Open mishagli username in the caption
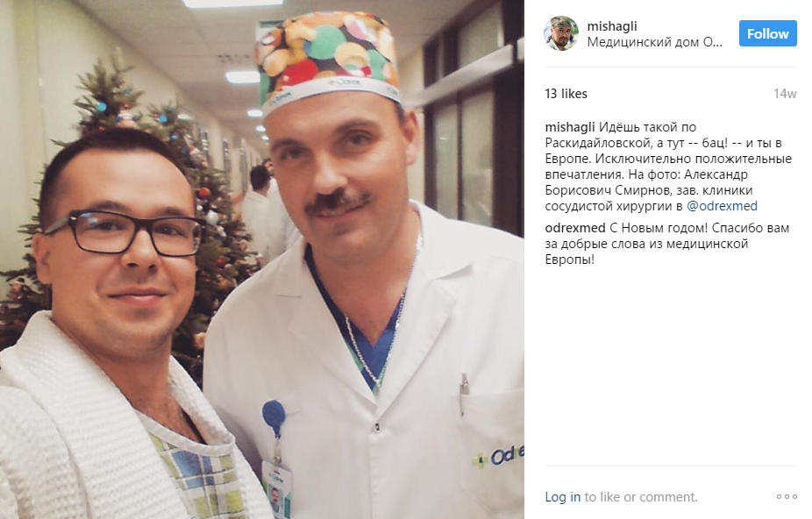This screenshot has width=812, height=519. [x=570, y=127]
